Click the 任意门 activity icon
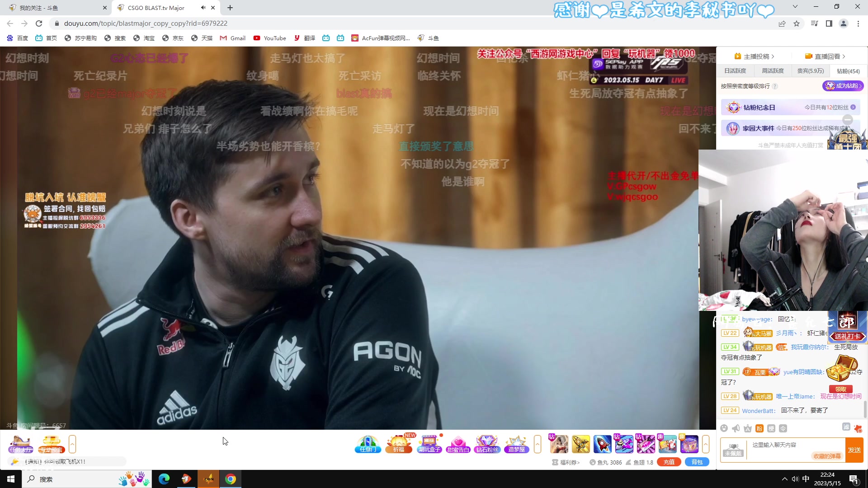This screenshot has width=868, height=488. 368,444
